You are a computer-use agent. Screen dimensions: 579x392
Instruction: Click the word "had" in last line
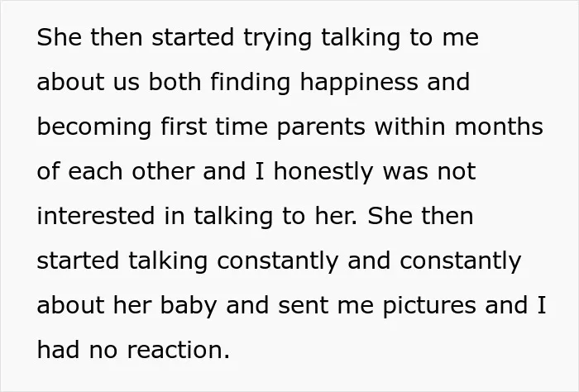(x=58, y=349)
